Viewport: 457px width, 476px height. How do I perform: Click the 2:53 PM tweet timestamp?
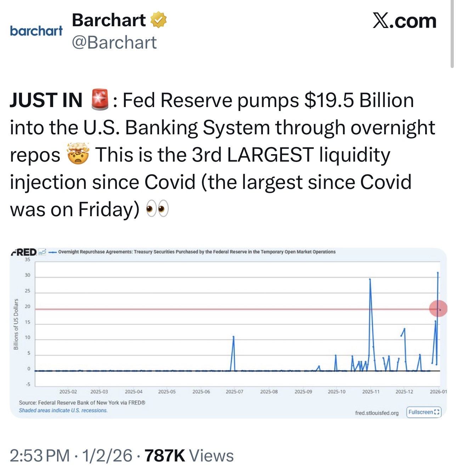(40, 456)
